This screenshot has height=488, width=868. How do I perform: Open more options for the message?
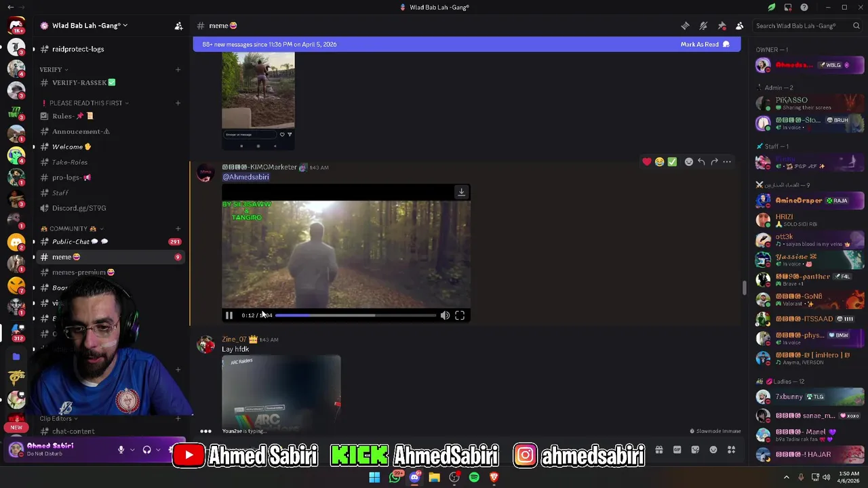[727, 162]
